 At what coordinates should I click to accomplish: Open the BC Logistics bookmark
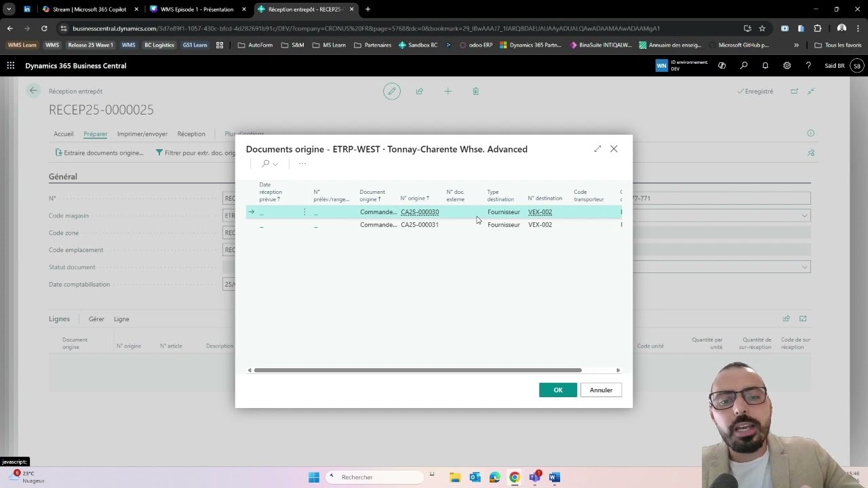159,45
